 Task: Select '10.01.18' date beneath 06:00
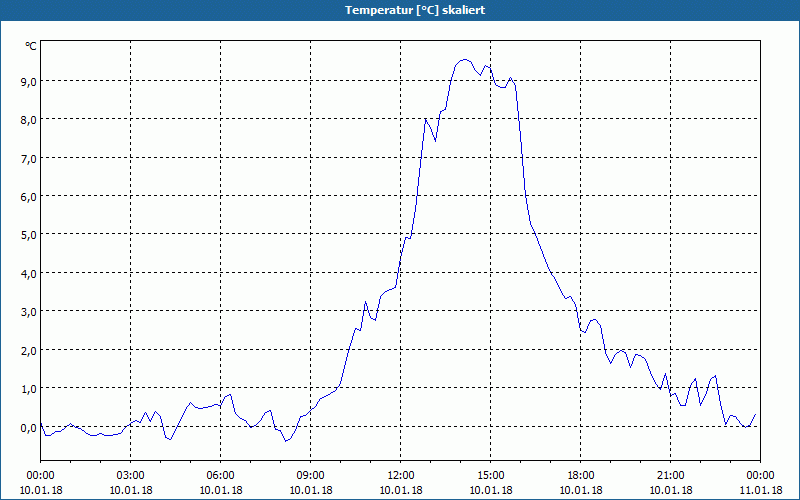tap(220, 490)
